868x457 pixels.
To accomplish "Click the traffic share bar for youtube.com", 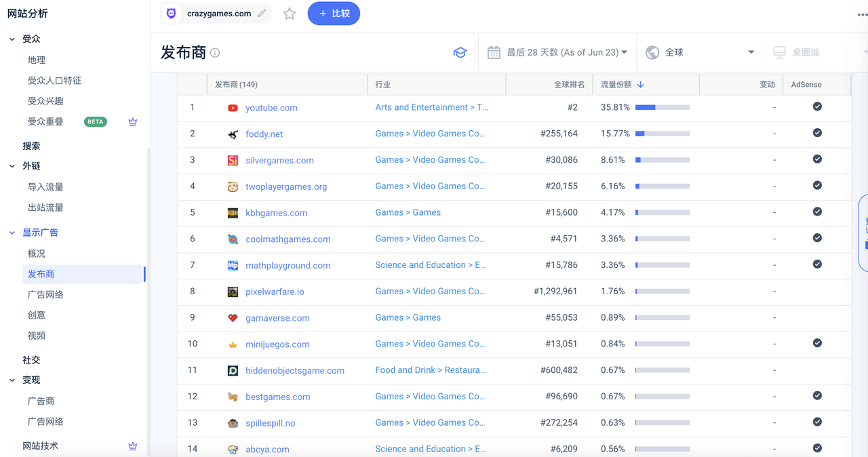I will [x=662, y=107].
